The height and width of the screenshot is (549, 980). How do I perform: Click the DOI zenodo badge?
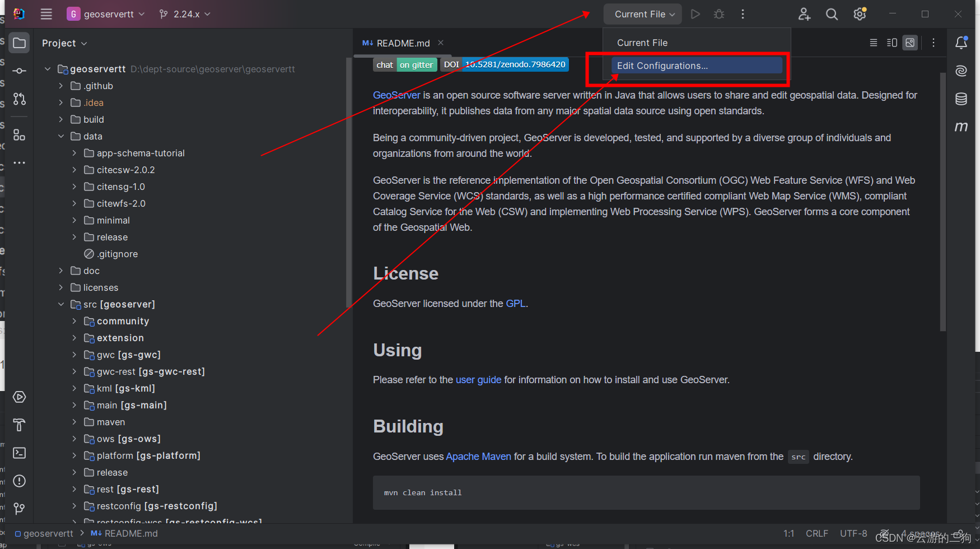click(x=505, y=64)
